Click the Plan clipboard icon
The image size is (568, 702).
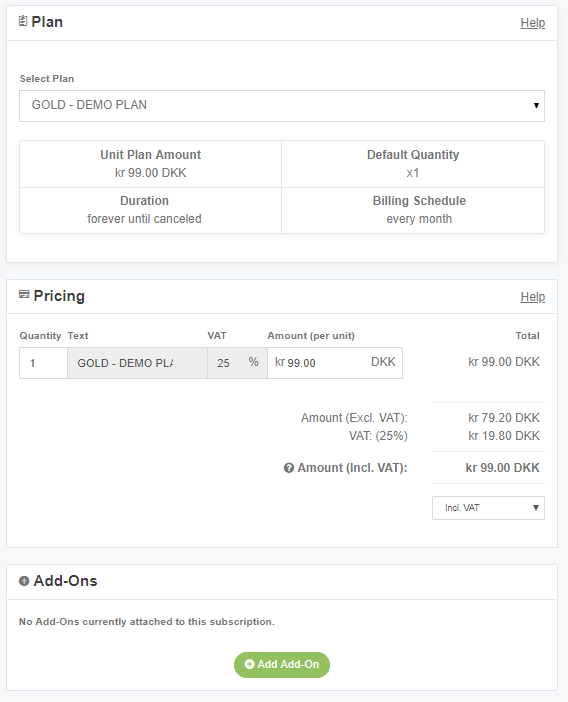click(x=23, y=21)
